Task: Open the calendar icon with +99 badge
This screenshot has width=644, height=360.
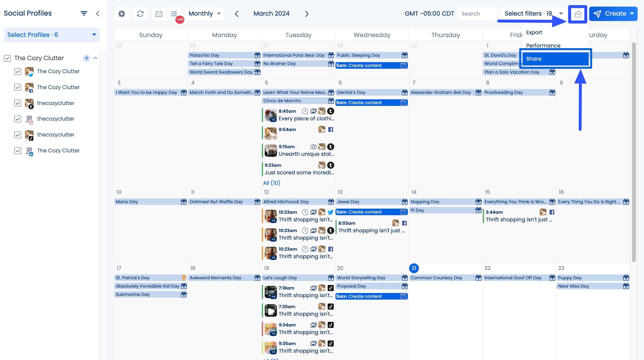Action: [159, 13]
